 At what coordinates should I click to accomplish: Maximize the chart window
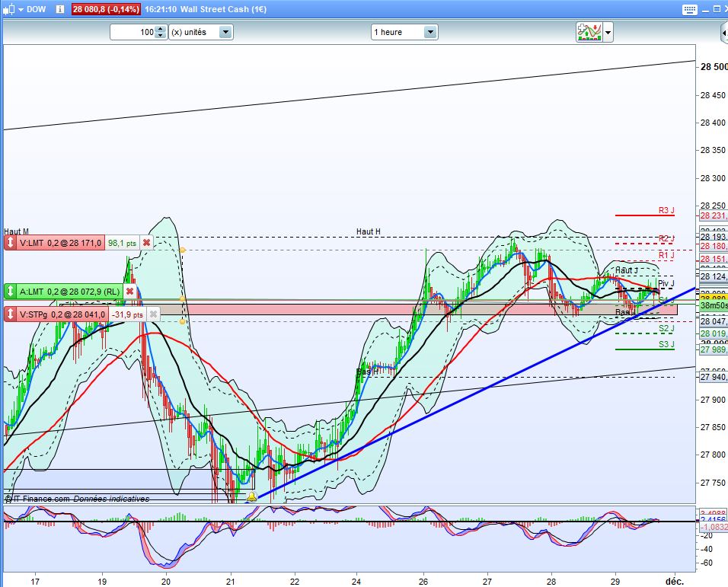(717, 9)
